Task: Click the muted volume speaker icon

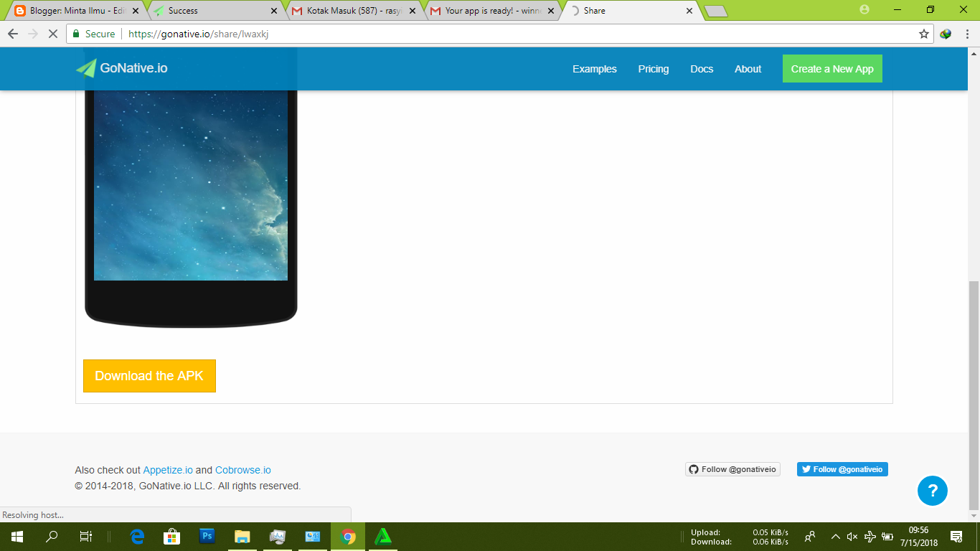Action: point(852,537)
